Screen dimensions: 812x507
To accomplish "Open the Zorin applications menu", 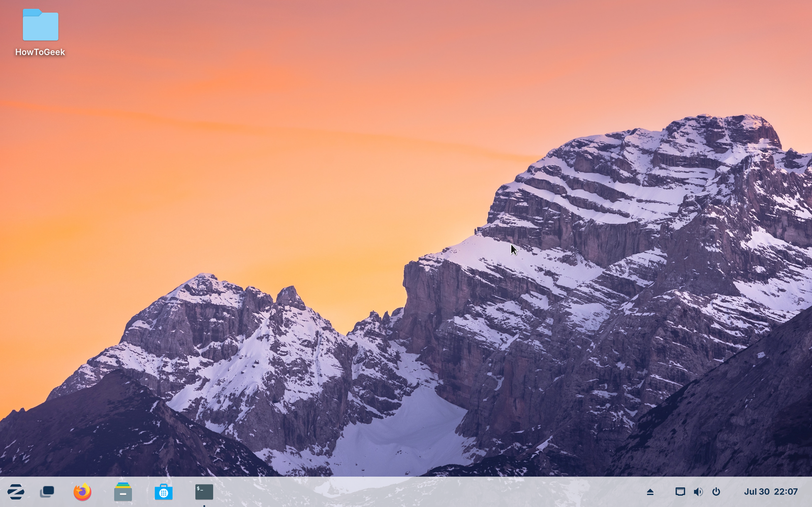I will (x=16, y=491).
